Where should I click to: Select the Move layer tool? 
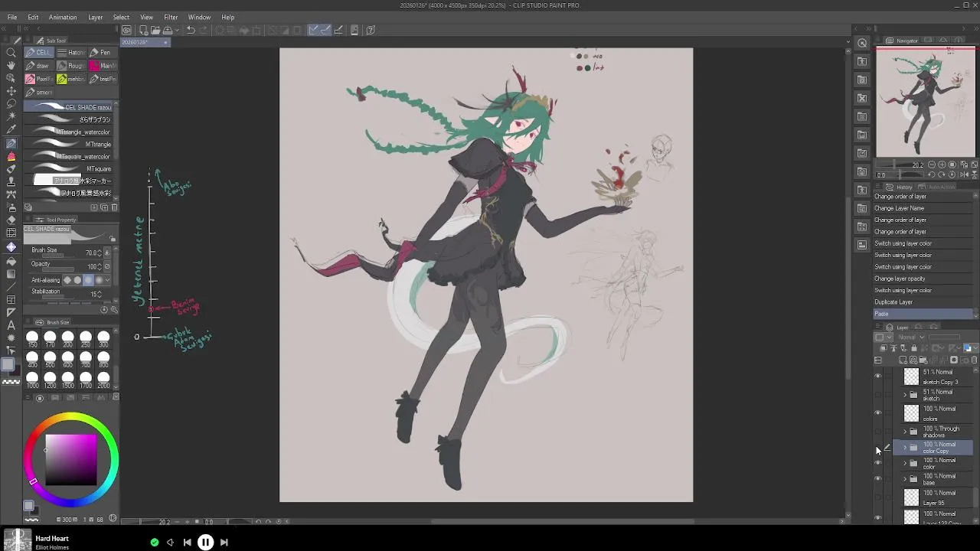pyautogui.click(x=11, y=92)
